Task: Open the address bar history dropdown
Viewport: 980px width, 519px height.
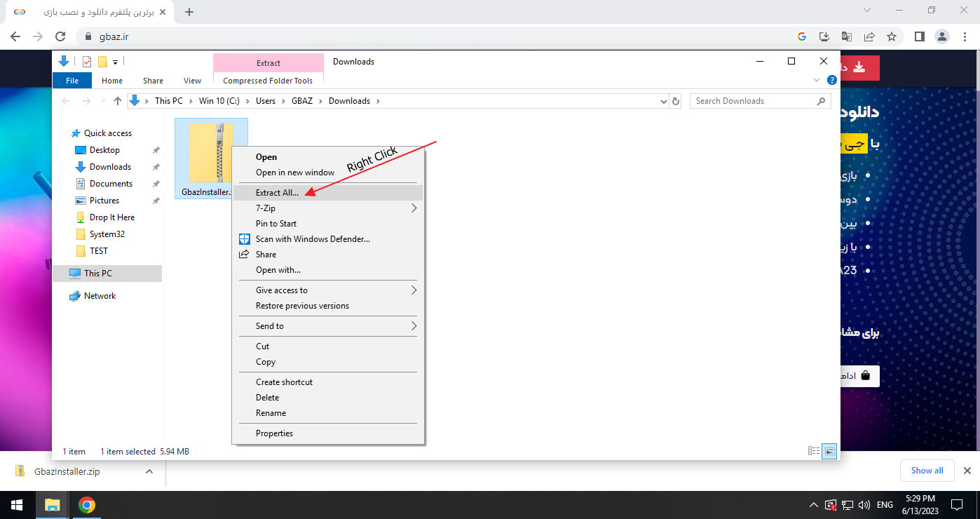Action: click(664, 101)
